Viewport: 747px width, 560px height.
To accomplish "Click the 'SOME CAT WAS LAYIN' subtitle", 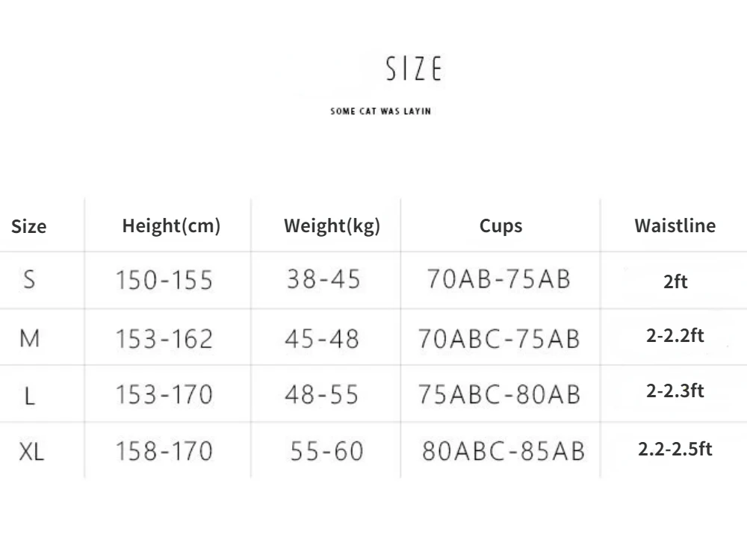I will pyautogui.click(x=381, y=112).
